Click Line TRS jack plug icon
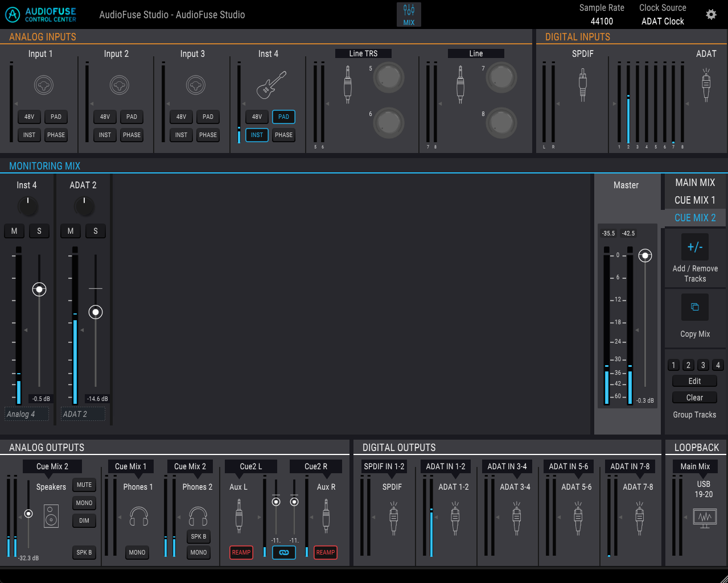Image resolution: width=728 pixels, height=583 pixels. (x=348, y=84)
